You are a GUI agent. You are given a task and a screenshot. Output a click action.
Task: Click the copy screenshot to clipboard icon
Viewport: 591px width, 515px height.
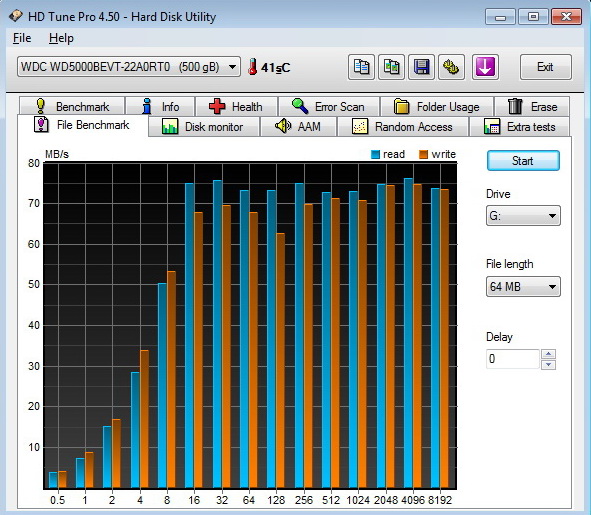(x=391, y=67)
